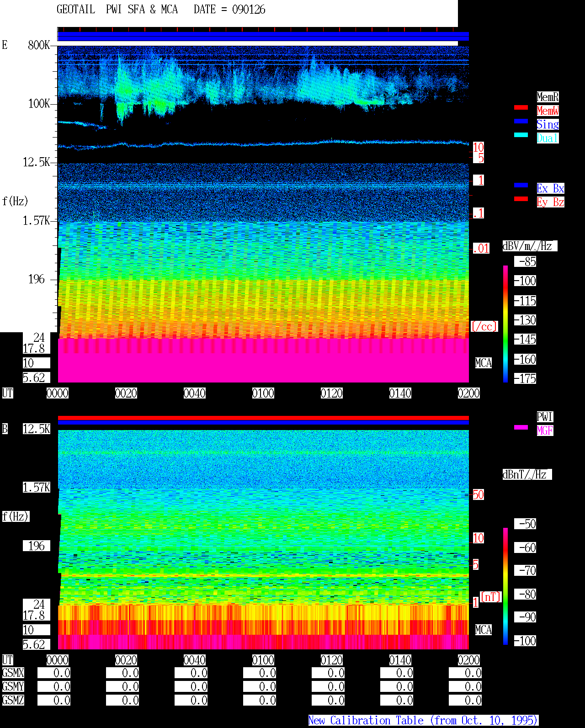
Task: Click the GSMX value at 0000 UT
Action: click(x=54, y=673)
